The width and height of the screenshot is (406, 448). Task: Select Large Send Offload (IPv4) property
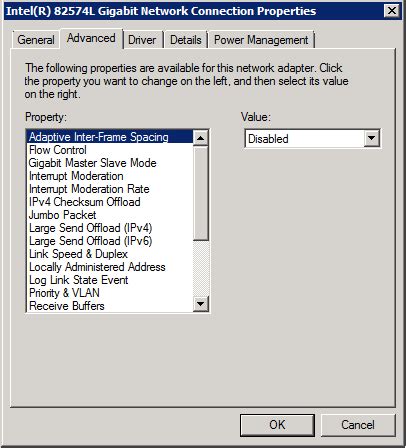coord(109,228)
